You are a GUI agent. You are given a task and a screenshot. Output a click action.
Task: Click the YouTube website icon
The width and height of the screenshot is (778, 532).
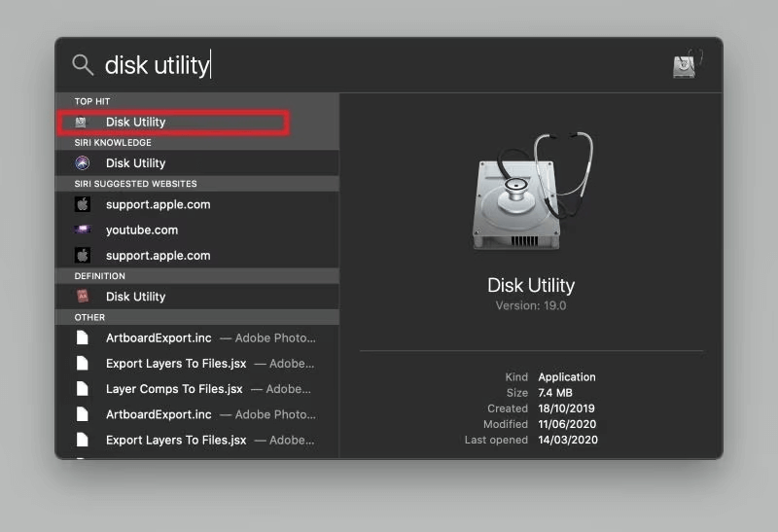[83, 231]
